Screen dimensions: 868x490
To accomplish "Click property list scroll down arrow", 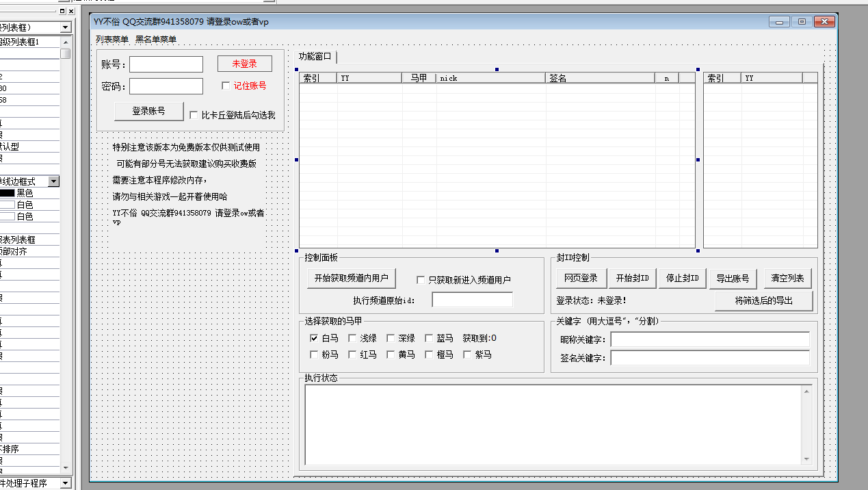I will (x=65, y=468).
